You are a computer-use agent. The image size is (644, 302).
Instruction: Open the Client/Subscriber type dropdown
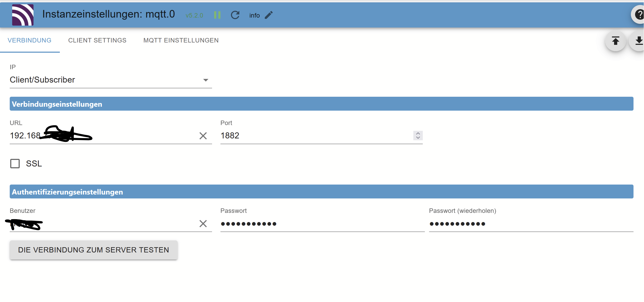click(110, 80)
